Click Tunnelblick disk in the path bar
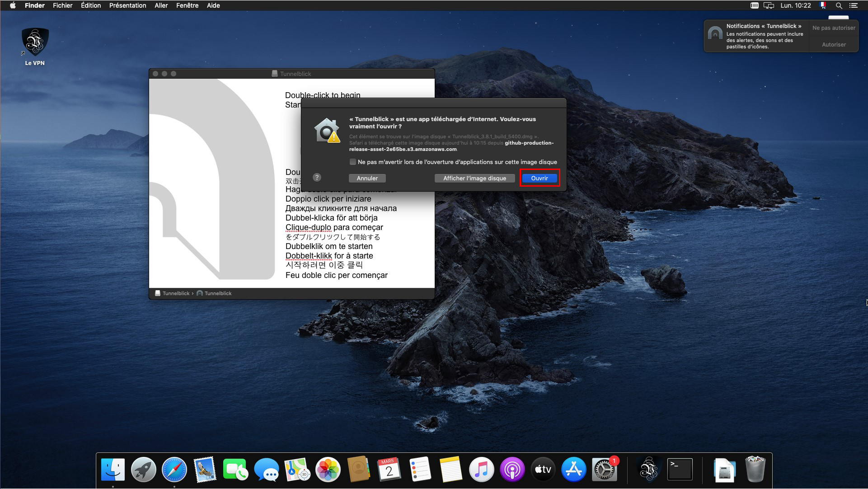The height and width of the screenshot is (489, 868). 172,293
